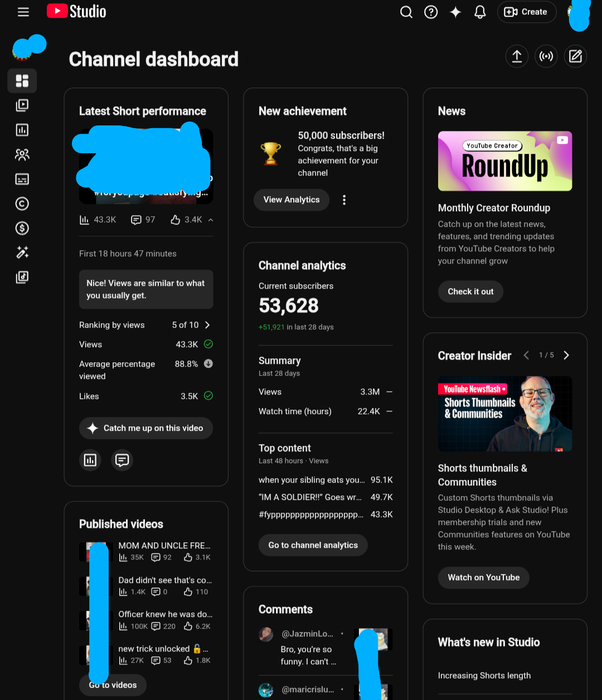Click the YouTube Studio logo
The height and width of the screenshot is (700, 602).
76,11
